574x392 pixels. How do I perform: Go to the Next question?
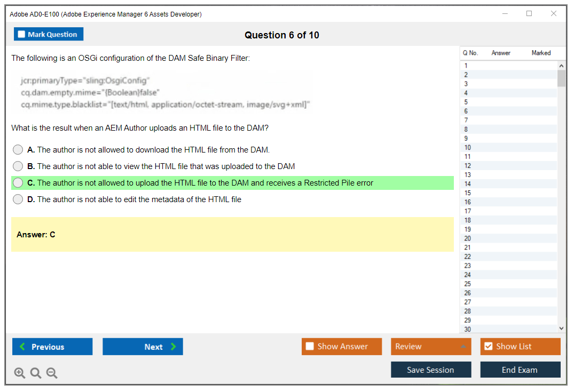point(143,347)
